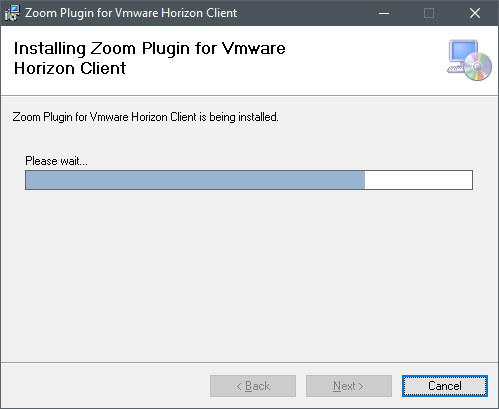
Task: Click the disabled Next button
Action: click(x=349, y=386)
